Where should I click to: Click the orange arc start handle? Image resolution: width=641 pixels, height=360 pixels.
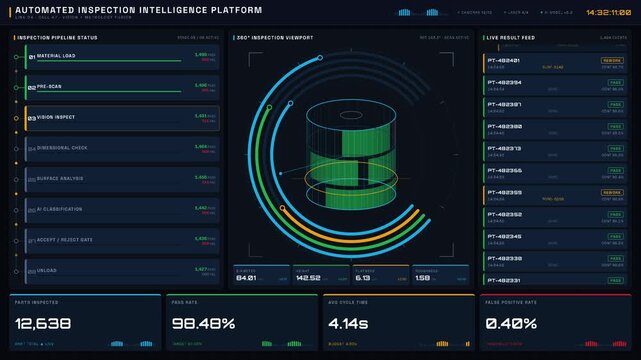[282, 208]
